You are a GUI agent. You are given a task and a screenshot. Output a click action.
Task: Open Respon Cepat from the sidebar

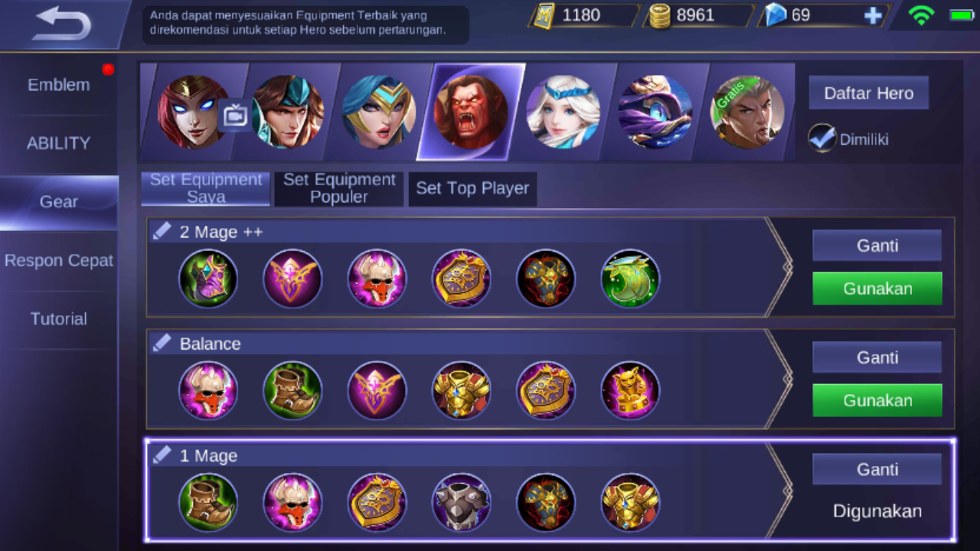(x=59, y=260)
